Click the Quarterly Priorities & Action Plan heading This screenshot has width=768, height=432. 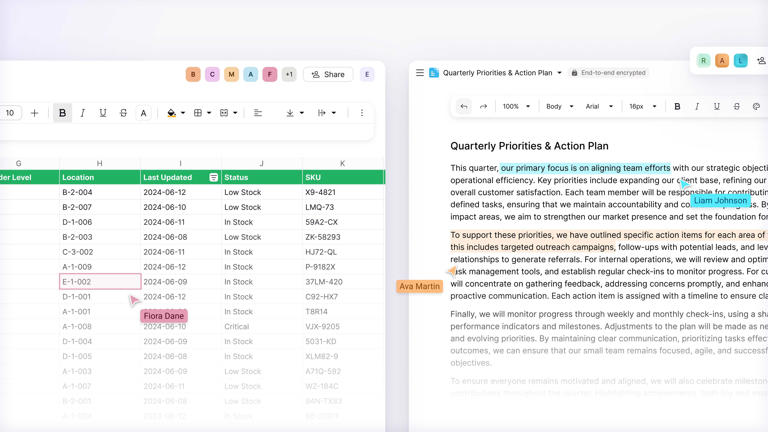point(529,146)
